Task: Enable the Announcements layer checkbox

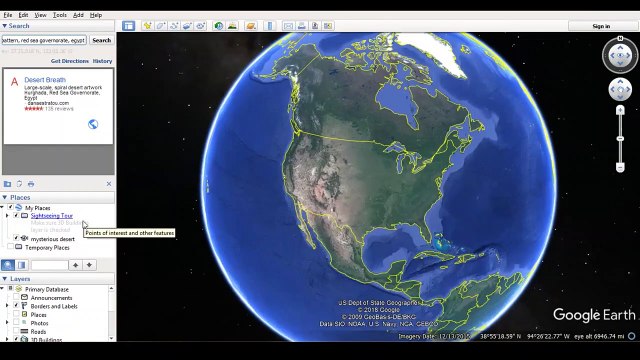Action: click(16, 298)
